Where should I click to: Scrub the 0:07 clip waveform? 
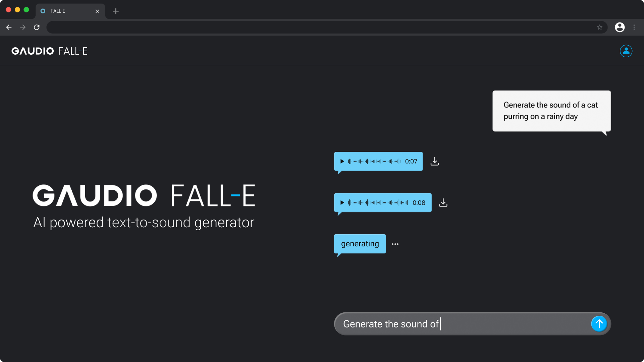pos(373,161)
